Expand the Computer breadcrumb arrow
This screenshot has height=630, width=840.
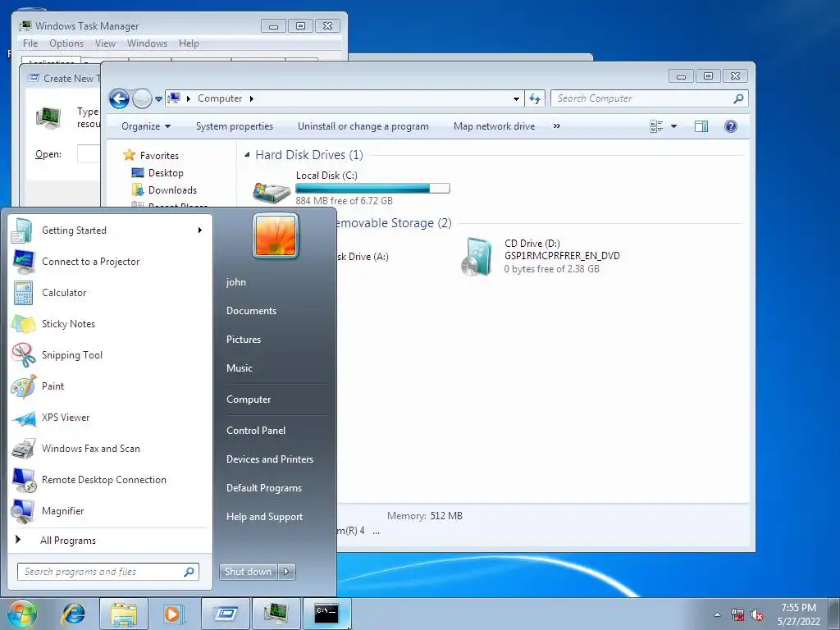[x=251, y=98]
